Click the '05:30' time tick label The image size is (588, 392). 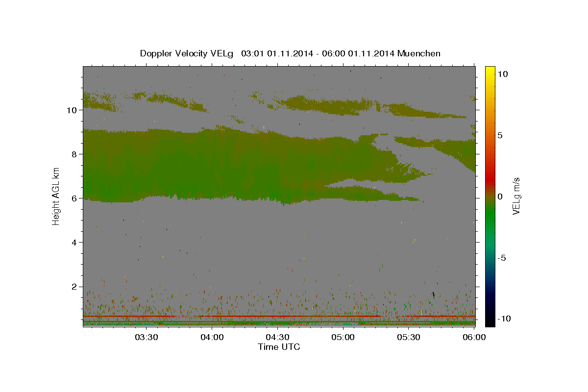[409, 337]
